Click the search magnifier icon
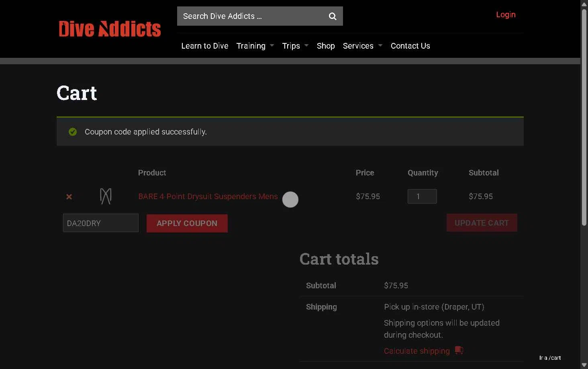 pyautogui.click(x=333, y=16)
